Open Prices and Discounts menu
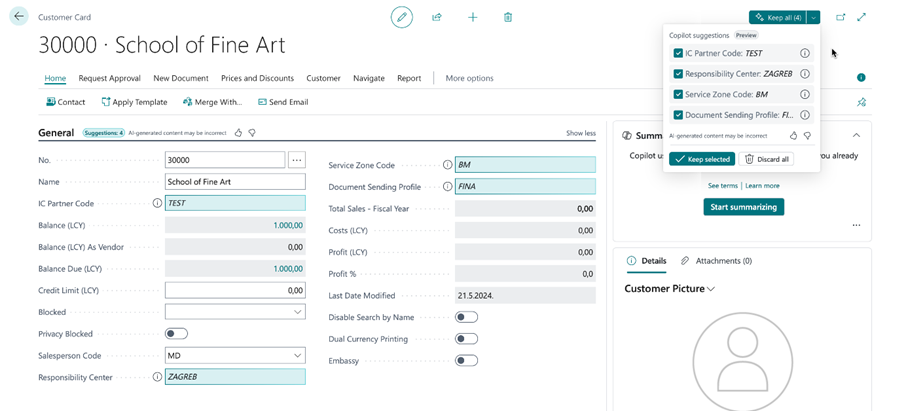The image size is (908, 411). (x=257, y=78)
